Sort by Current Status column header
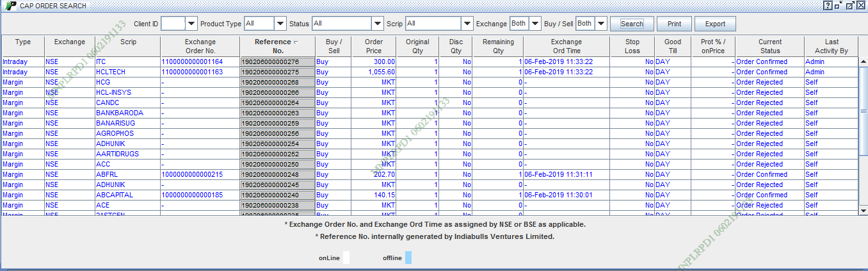Viewport: 868px width, 271px height. (x=770, y=46)
